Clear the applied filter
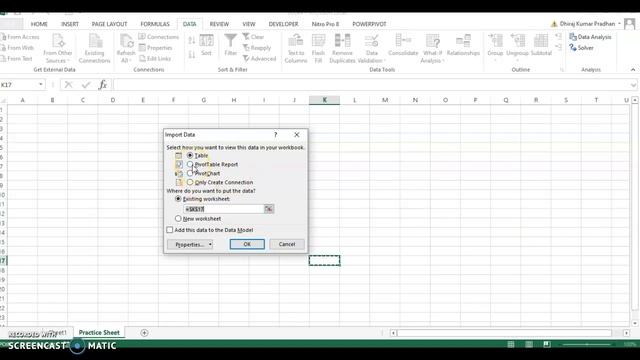Screen dimensions: 640x360 [253, 37]
